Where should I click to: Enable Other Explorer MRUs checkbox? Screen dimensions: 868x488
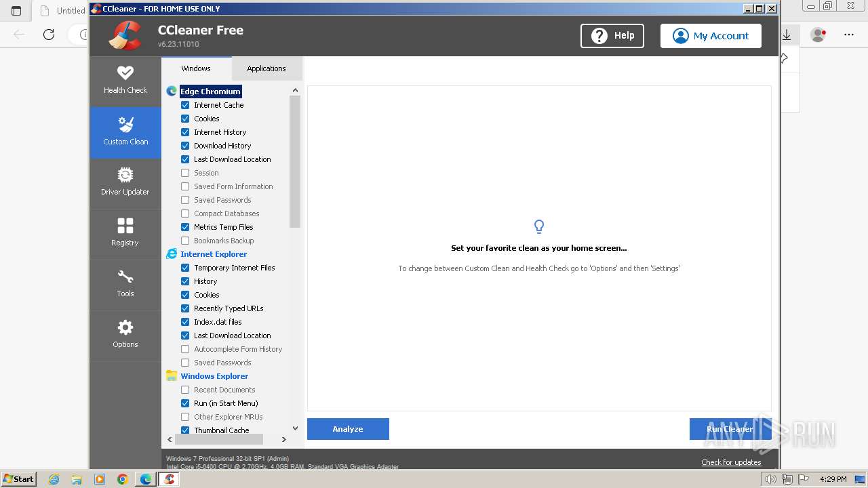pyautogui.click(x=185, y=417)
